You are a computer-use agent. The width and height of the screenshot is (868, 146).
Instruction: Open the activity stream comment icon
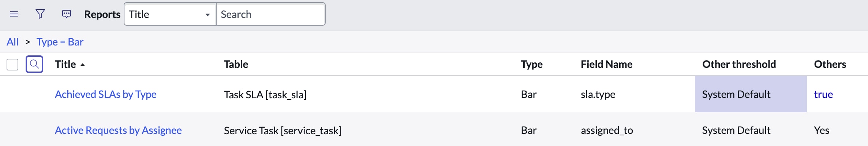[x=67, y=14]
